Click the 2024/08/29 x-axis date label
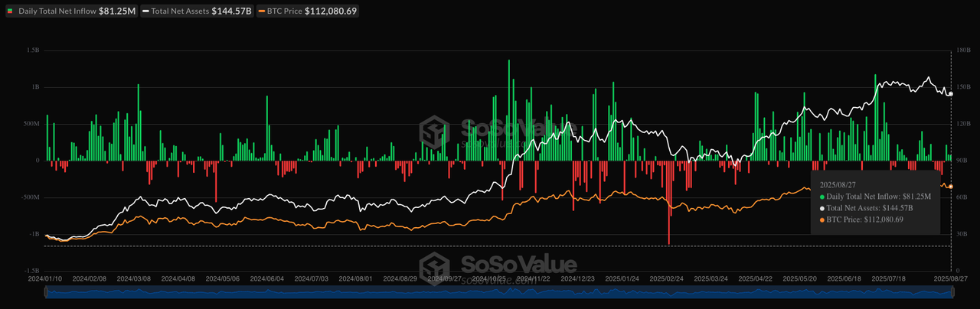The width and height of the screenshot is (980, 309). [401, 280]
